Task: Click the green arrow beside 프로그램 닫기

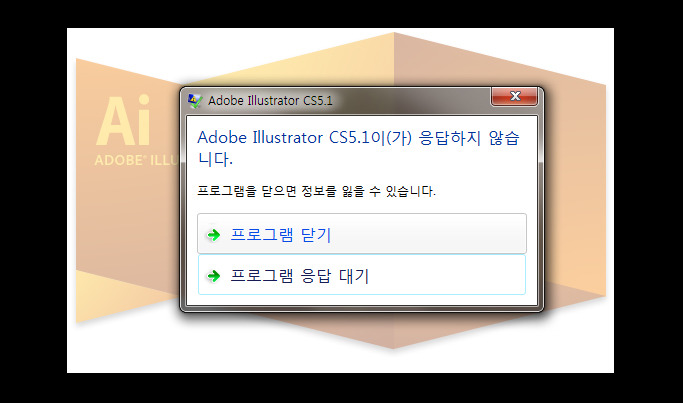Action: pyautogui.click(x=213, y=235)
